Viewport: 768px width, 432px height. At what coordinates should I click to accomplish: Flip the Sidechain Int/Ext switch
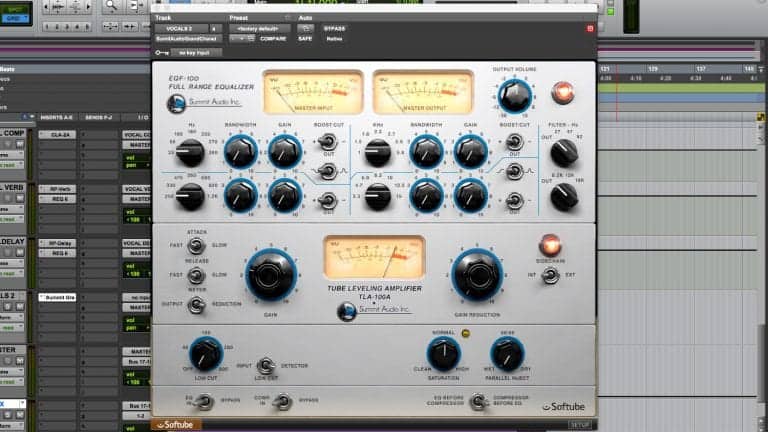click(550, 276)
